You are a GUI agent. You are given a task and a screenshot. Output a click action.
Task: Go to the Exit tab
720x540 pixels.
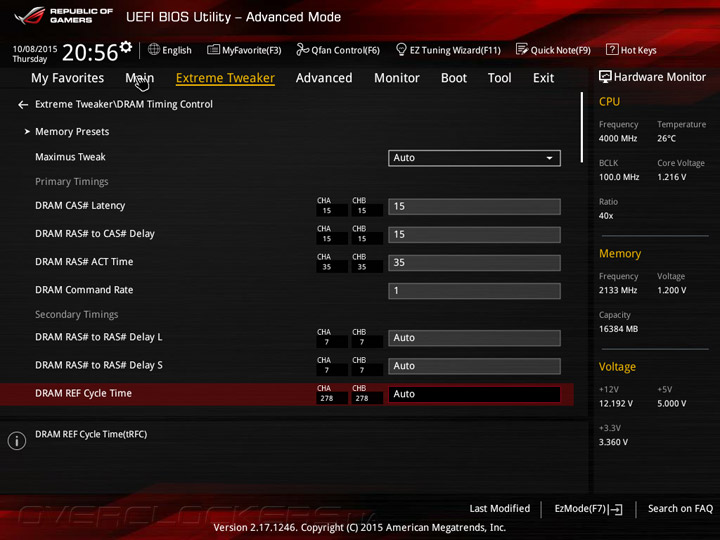click(543, 78)
